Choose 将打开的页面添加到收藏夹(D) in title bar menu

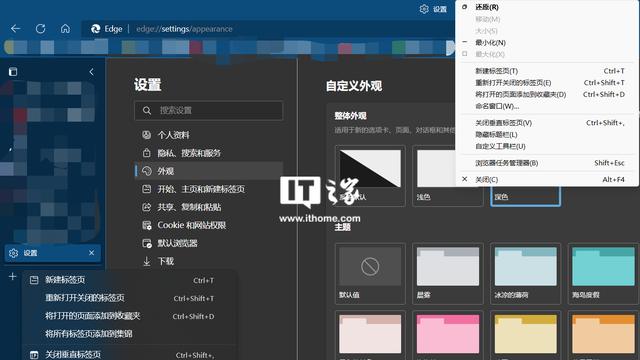(546, 95)
